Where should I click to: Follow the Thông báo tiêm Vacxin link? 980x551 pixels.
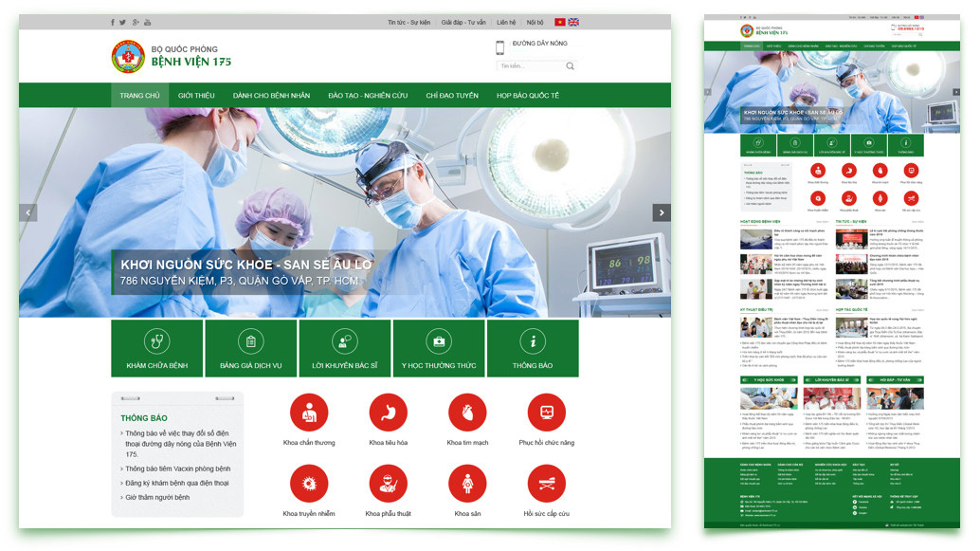click(178, 468)
